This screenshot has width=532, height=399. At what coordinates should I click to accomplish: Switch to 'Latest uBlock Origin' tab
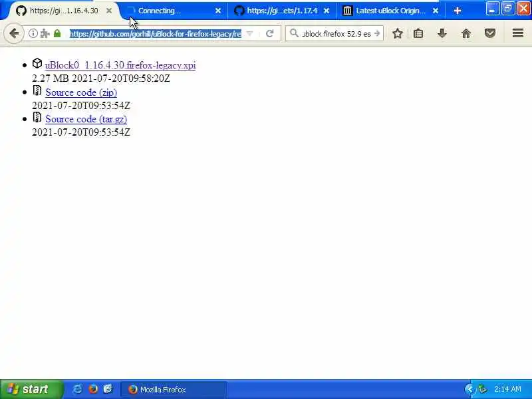391,11
